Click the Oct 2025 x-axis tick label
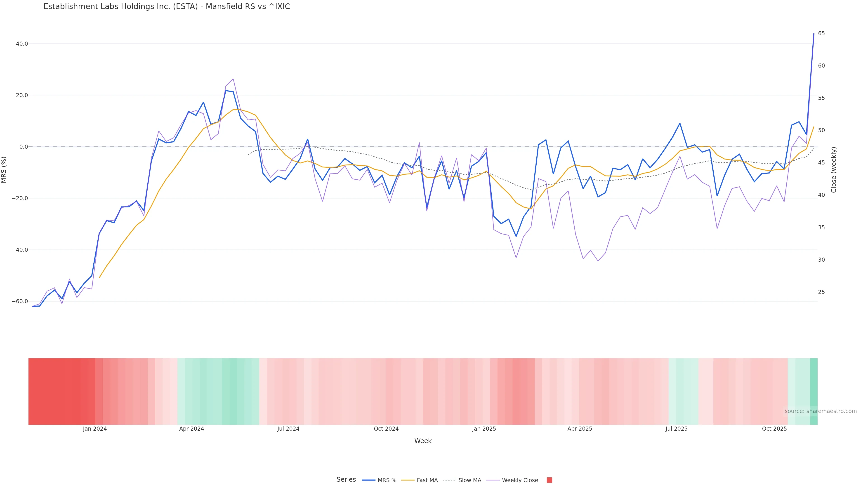This screenshot has height=488, width=868. [774, 429]
